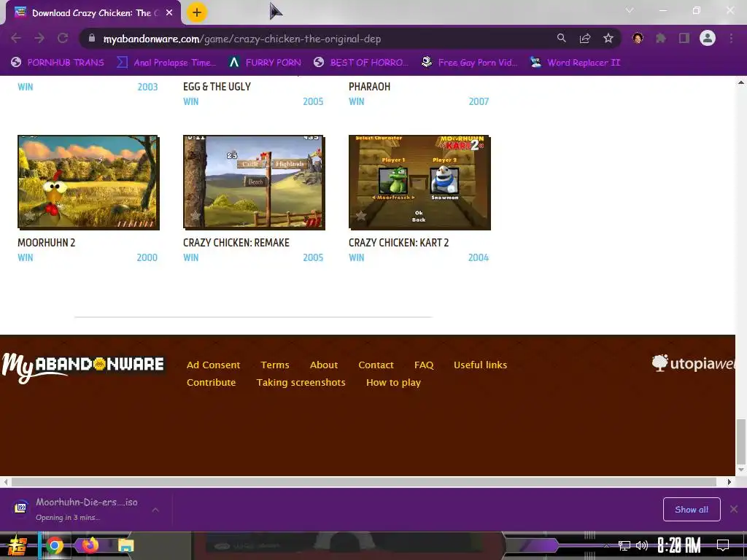Open the Windows Start button

(17, 545)
